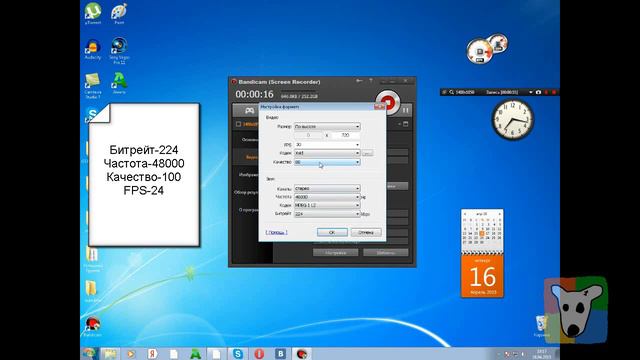Launch Audacity from the desktop
The image size is (640, 360).
point(93,50)
